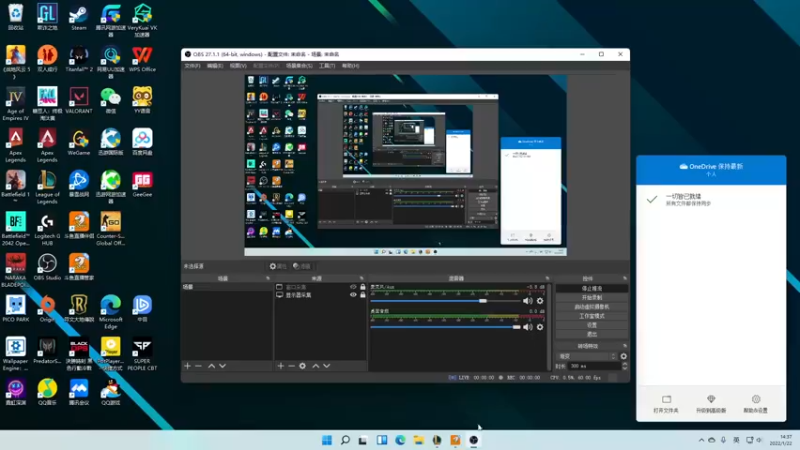
Task: Open File Explorer from the taskbar
Action: [x=418, y=440]
